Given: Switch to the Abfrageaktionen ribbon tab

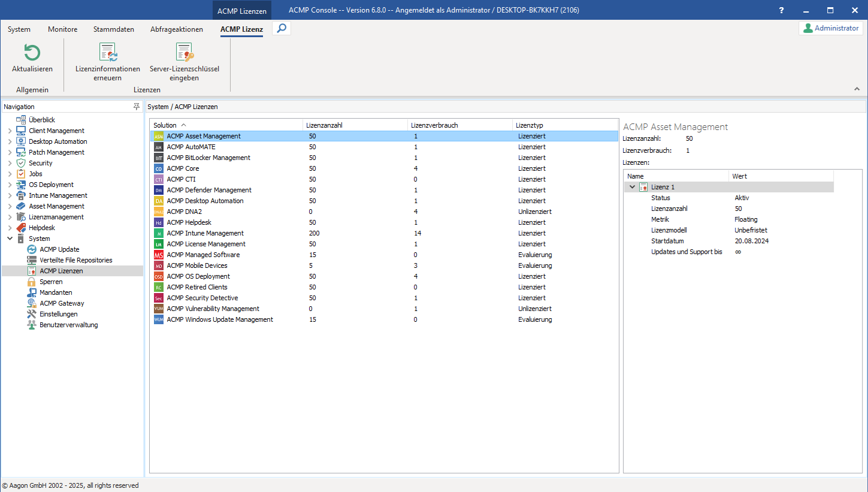Looking at the screenshot, I should click(x=176, y=29).
